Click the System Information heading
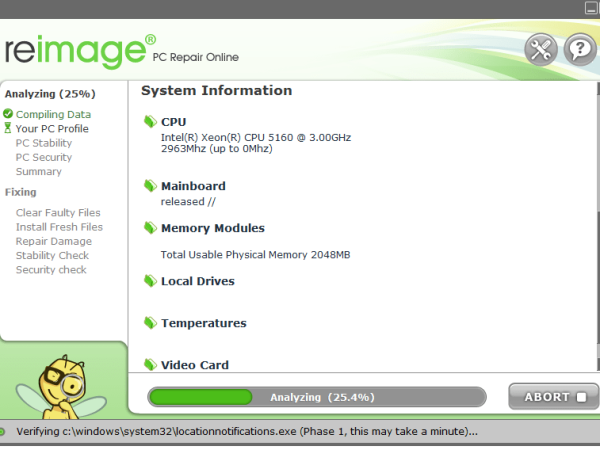 click(217, 91)
